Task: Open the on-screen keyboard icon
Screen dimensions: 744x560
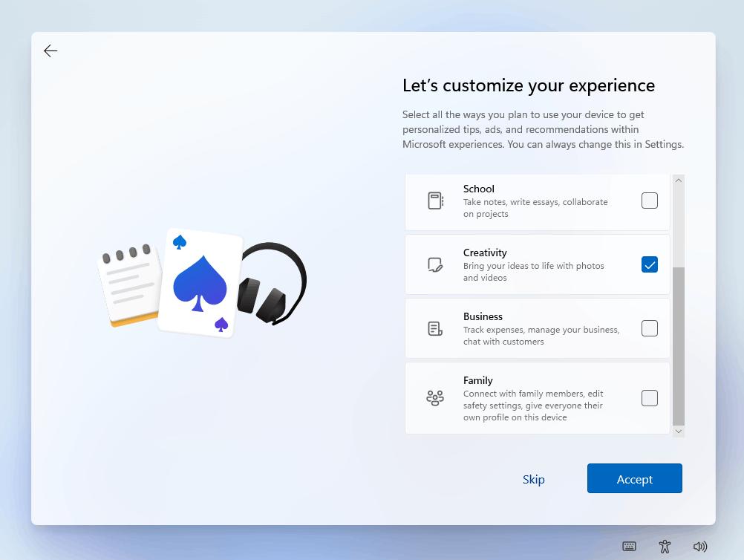Action: pyautogui.click(x=629, y=547)
